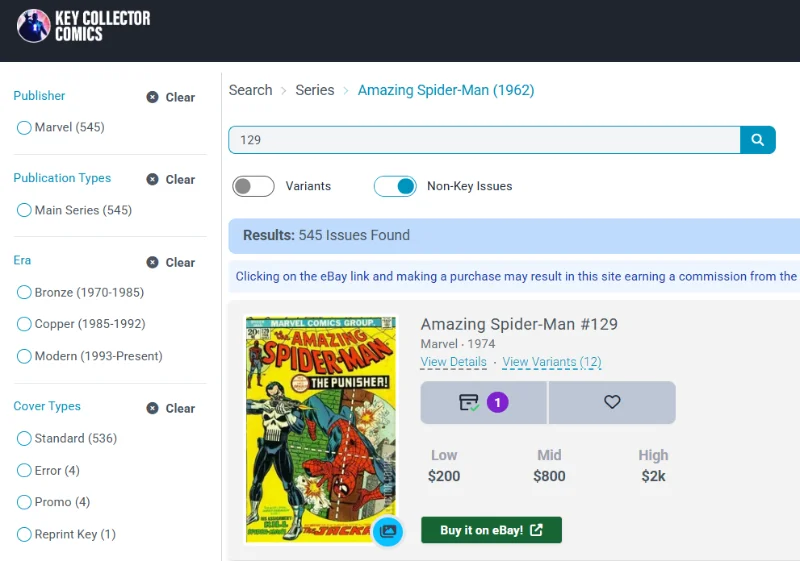Clear the Publication Types filter
Screen dimensions: 800x561
pos(171,180)
